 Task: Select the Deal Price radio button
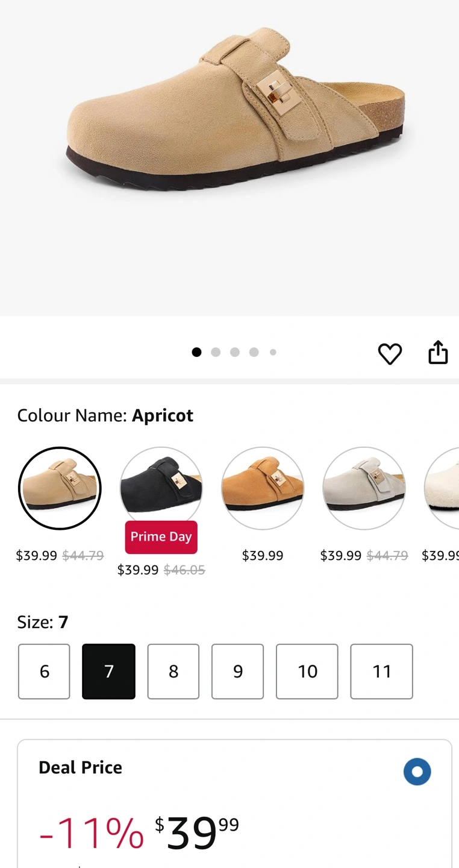tap(417, 772)
